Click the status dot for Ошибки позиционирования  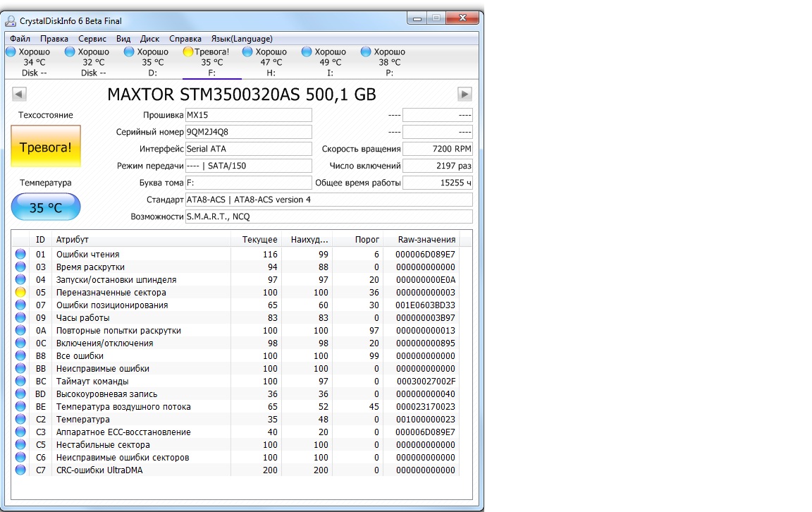[20, 305]
